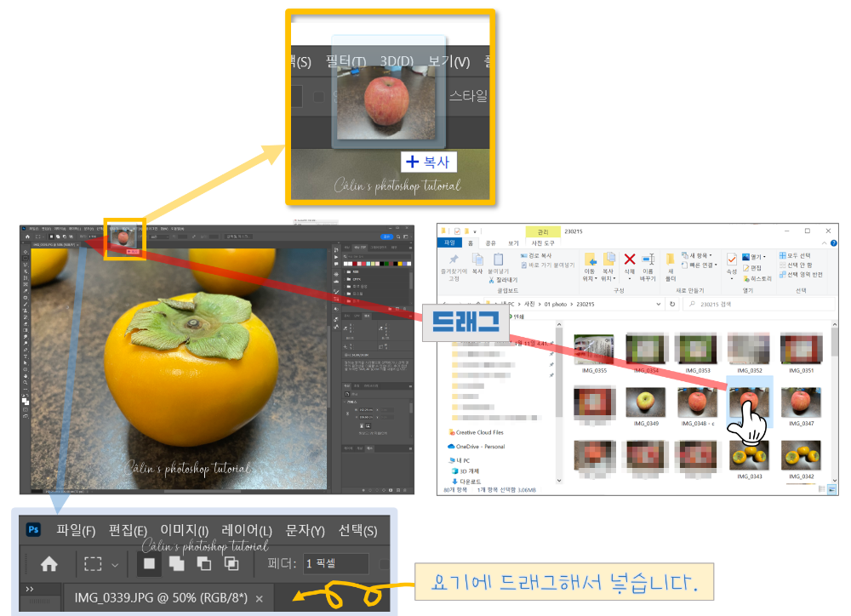Click 선택 영역 반전 button
This screenshot has width=851, height=616.
point(801,275)
